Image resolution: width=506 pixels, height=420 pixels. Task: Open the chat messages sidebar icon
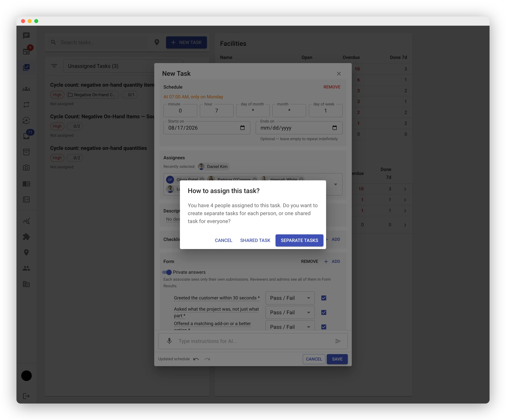[x=26, y=35]
